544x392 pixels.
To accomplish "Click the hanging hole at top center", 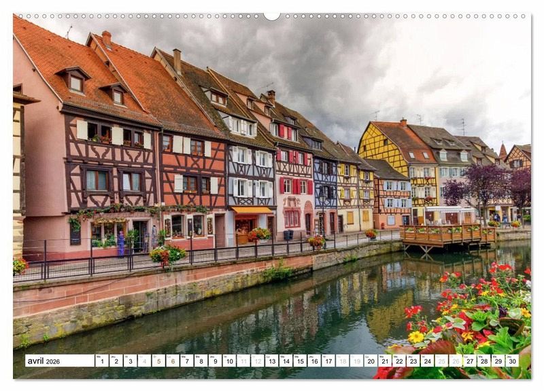I will point(272,15).
